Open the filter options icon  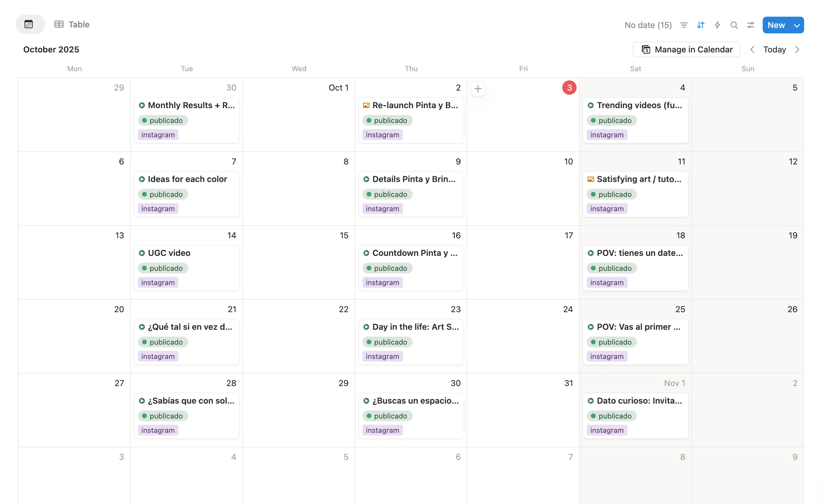tap(684, 25)
